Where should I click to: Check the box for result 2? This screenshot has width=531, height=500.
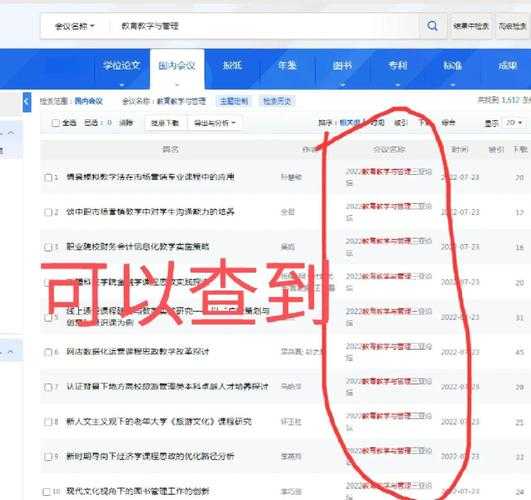(48, 212)
